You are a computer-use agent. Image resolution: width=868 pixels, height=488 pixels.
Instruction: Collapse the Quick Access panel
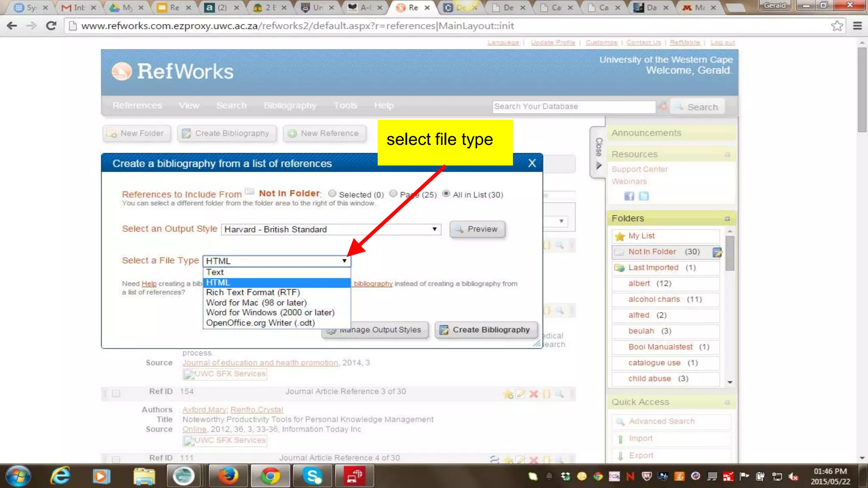click(727, 402)
